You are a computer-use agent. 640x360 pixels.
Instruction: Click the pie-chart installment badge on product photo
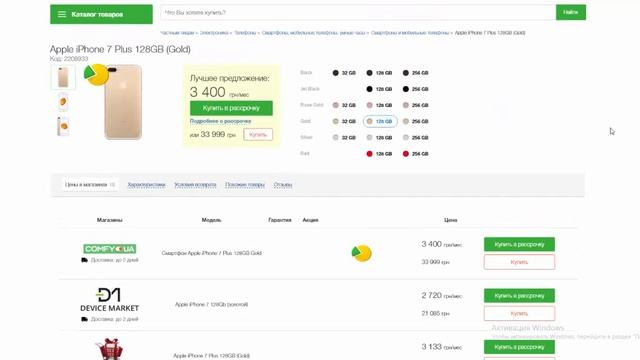[96, 74]
